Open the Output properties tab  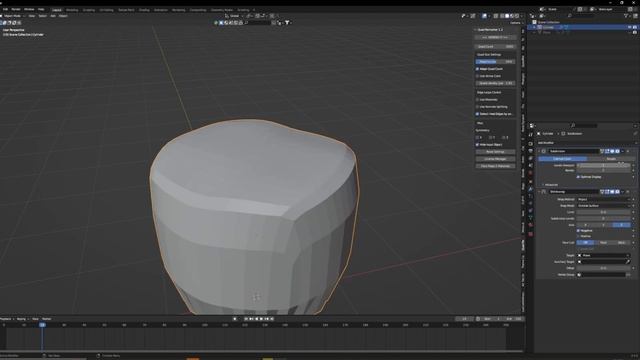click(x=531, y=151)
